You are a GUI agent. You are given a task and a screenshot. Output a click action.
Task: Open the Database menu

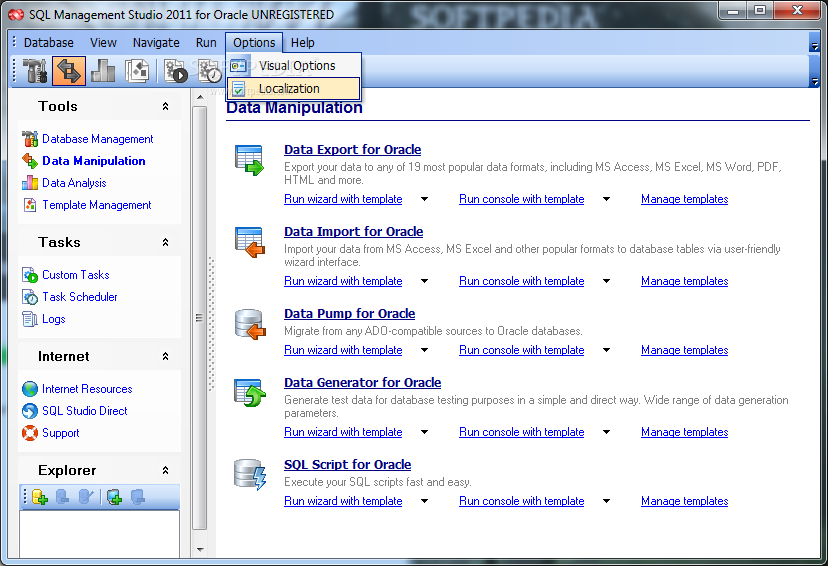coord(49,43)
